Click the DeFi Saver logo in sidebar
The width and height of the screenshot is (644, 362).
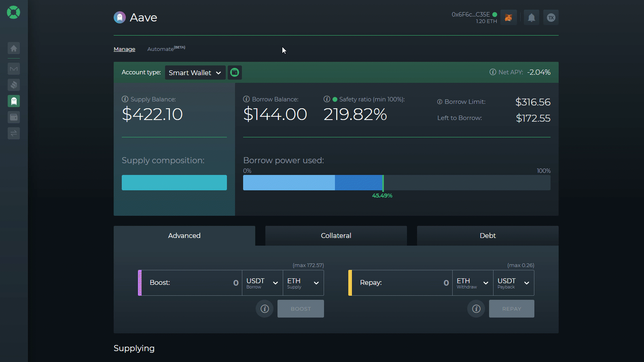13,12
